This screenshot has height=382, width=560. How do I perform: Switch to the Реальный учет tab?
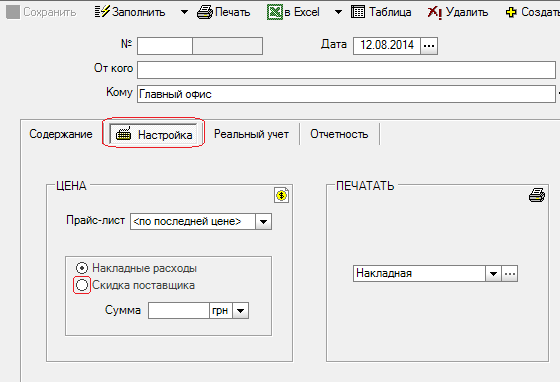point(251,134)
